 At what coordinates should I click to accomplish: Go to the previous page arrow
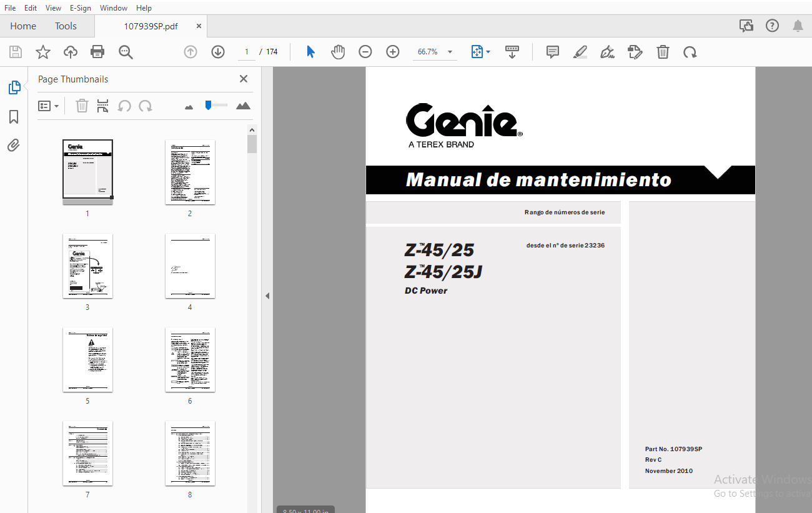[191, 52]
